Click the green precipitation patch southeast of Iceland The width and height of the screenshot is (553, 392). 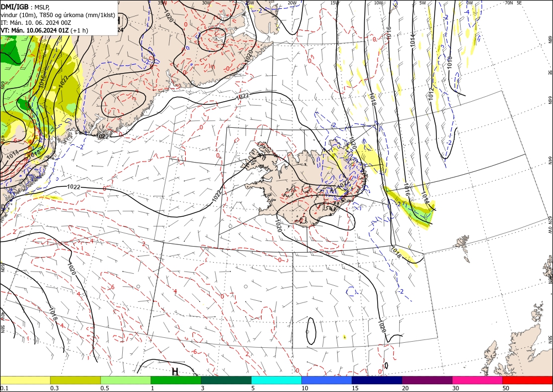(x=420, y=212)
